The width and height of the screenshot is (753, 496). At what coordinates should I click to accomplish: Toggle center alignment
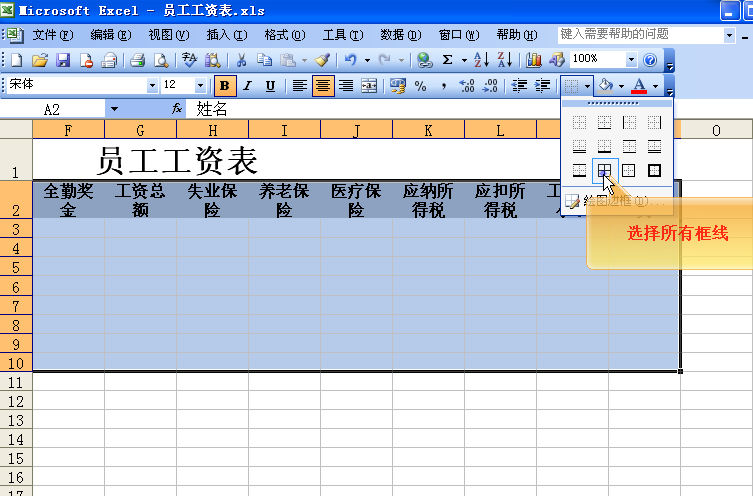(x=323, y=86)
